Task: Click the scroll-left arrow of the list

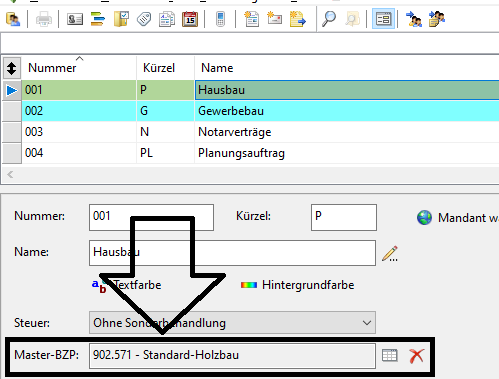Action: pyautogui.click(x=10, y=174)
